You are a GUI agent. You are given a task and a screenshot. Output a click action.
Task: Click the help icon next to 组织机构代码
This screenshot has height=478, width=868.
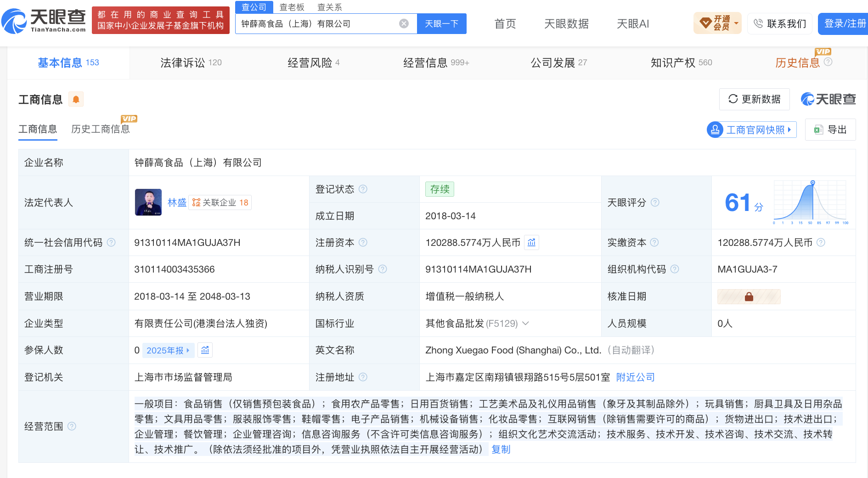point(675,269)
